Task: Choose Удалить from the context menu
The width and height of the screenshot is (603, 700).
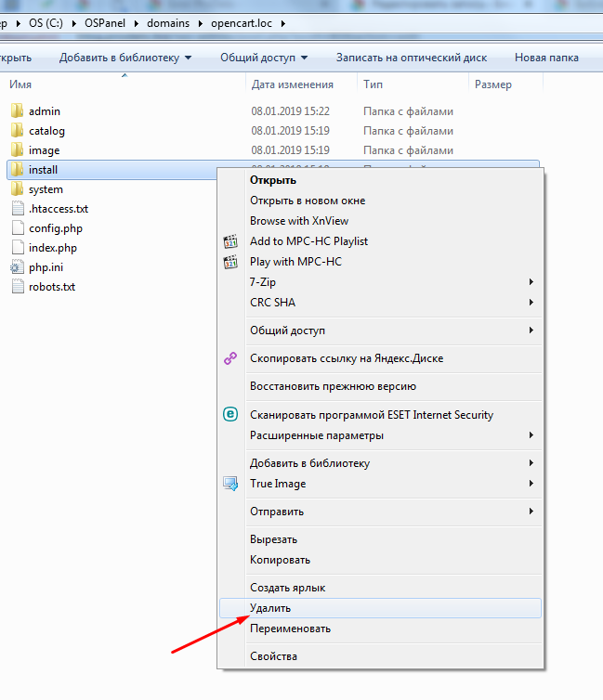Action: (x=270, y=608)
